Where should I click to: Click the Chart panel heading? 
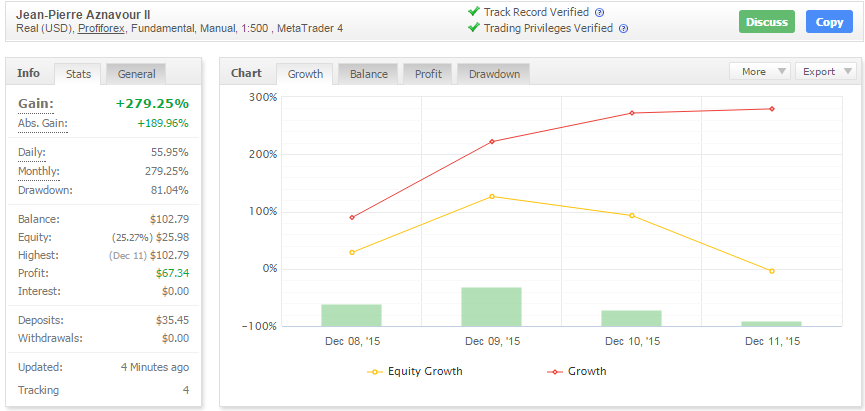pos(246,73)
